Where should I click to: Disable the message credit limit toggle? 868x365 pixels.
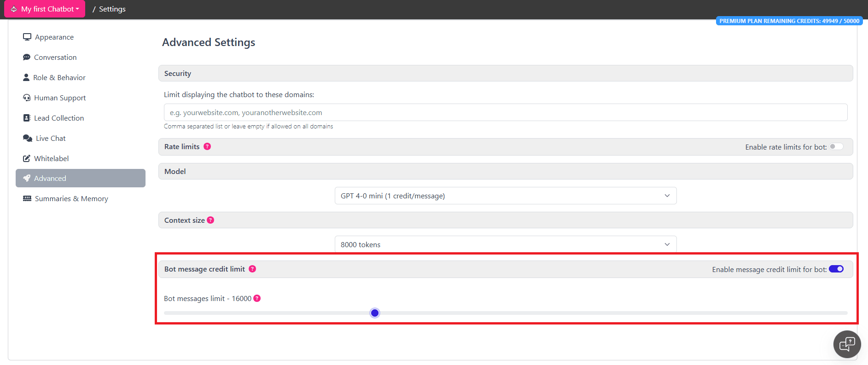[836, 269]
